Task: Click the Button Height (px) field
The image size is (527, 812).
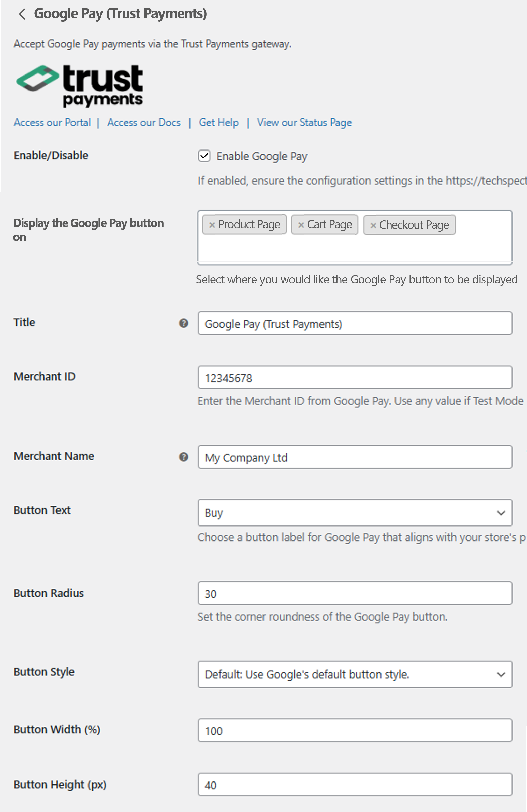Action: (355, 785)
